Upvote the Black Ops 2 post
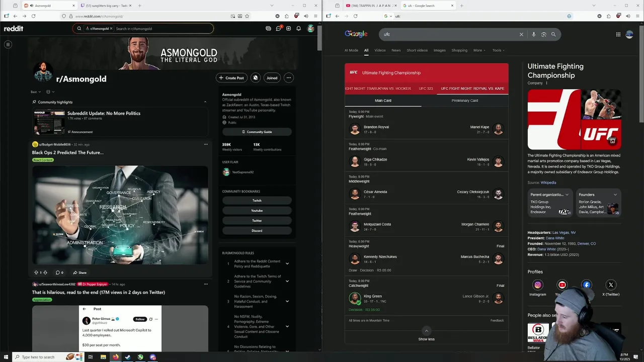The width and height of the screenshot is (644, 362). [36, 273]
